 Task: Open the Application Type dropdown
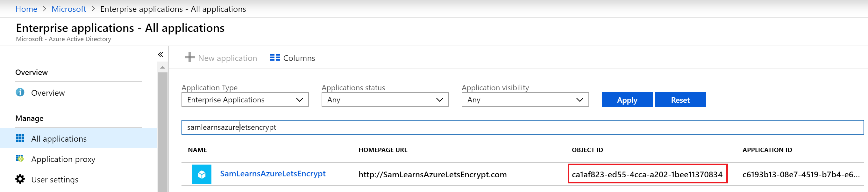(x=245, y=100)
